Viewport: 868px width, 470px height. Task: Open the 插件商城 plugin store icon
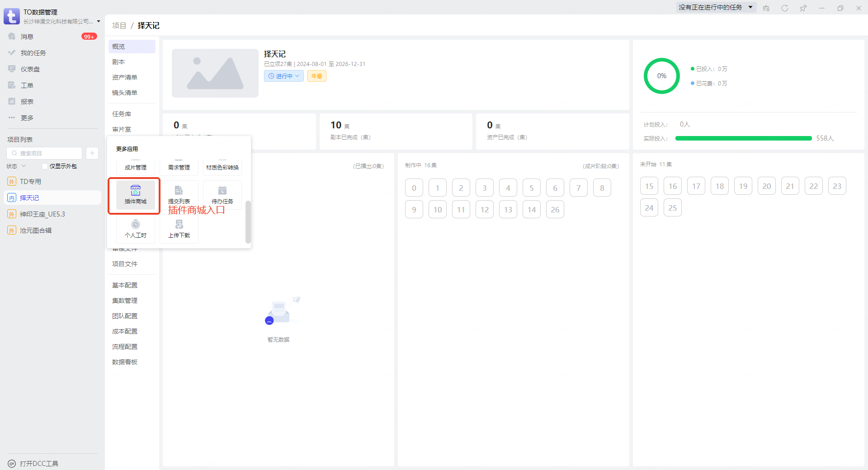coord(136,191)
